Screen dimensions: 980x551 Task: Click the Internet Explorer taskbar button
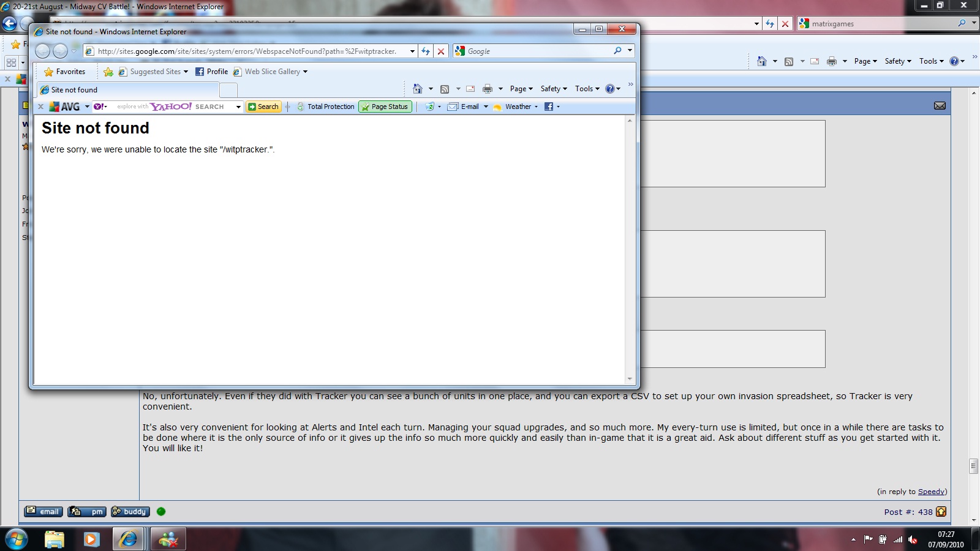click(129, 539)
